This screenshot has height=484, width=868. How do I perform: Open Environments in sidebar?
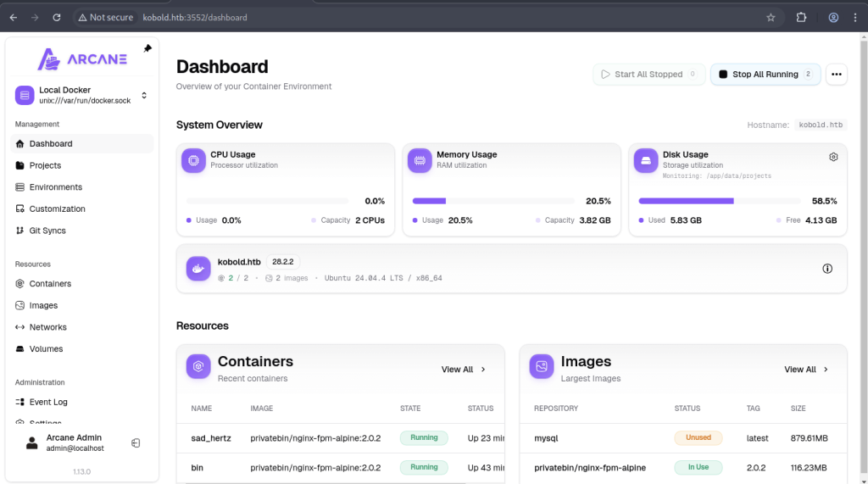tap(82, 187)
